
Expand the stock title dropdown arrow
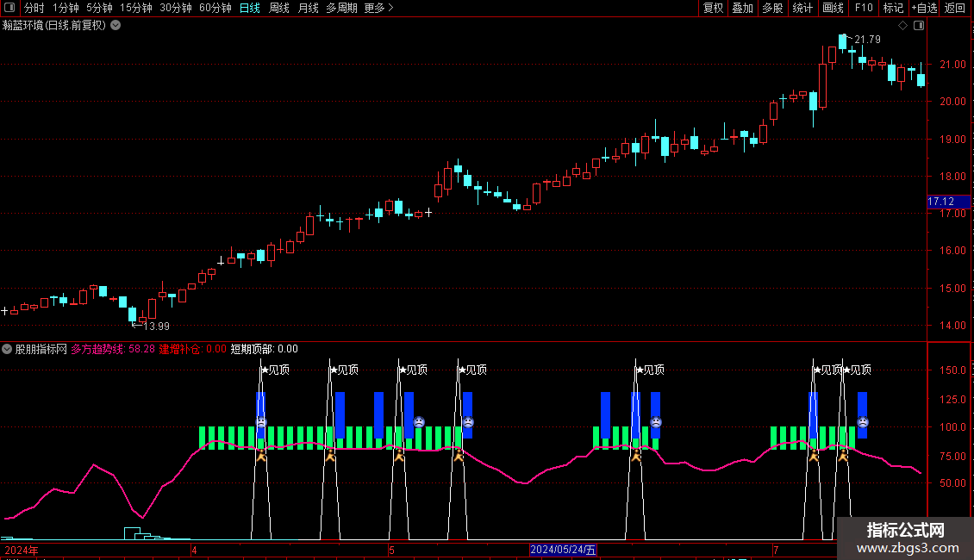[116, 26]
